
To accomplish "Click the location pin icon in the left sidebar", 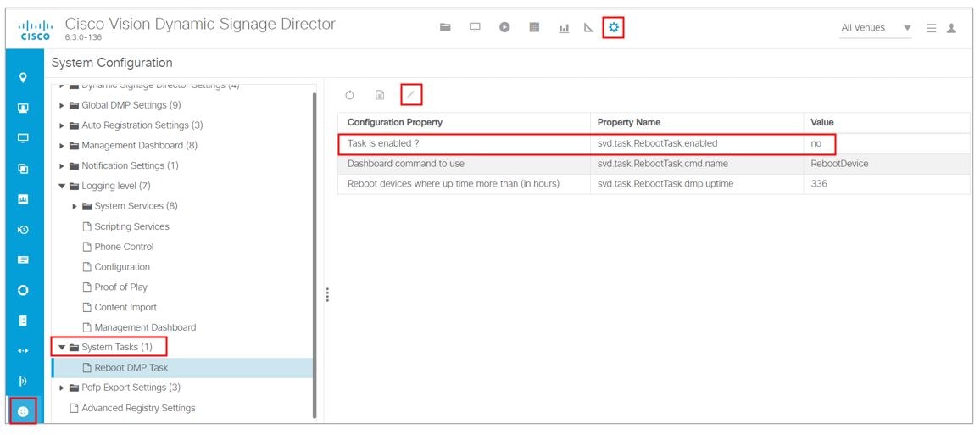I will point(24,77).
